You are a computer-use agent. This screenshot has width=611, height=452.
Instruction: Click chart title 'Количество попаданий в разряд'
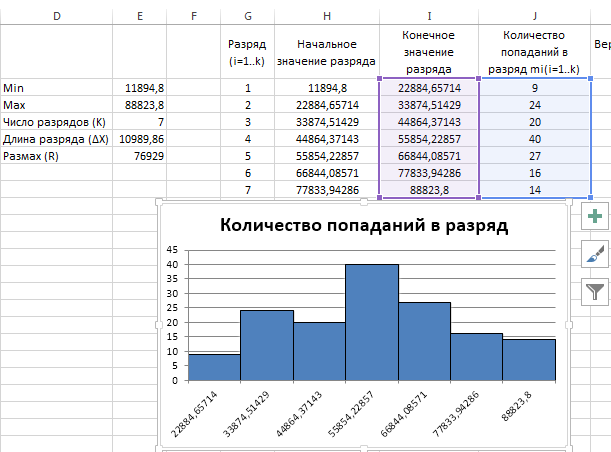(x=364, y=225)
